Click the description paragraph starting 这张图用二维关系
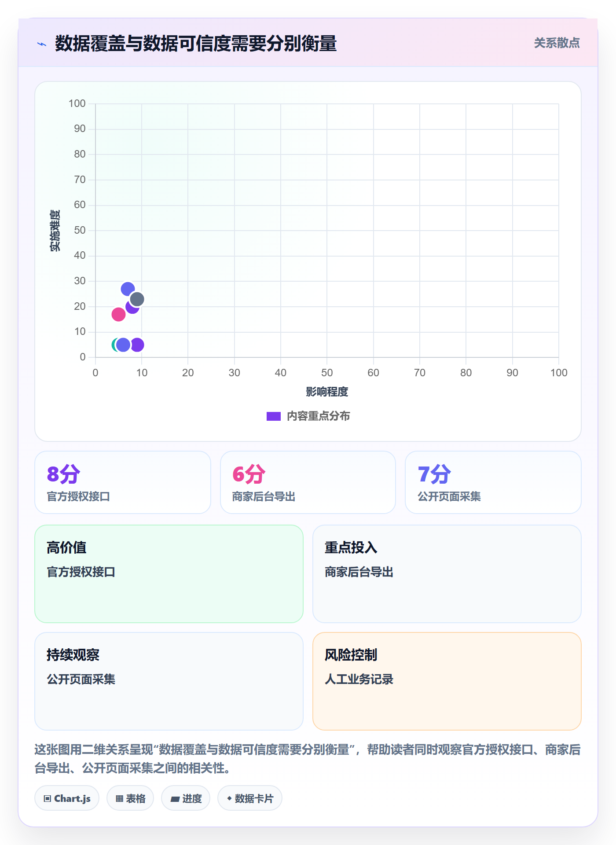This screenshot has height=845, width=616. [308, 759]
